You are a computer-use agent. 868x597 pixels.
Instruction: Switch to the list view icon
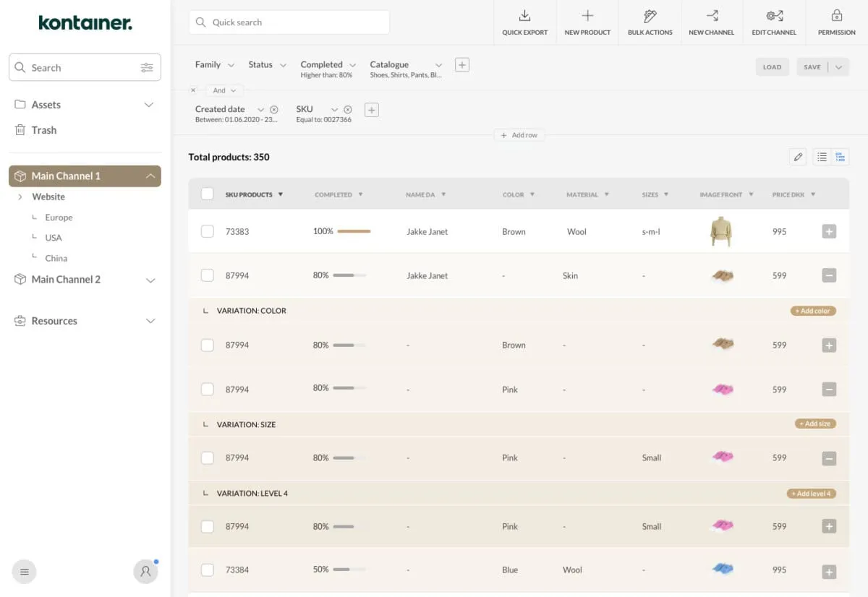pyautogui.click(x=822, y=157)
